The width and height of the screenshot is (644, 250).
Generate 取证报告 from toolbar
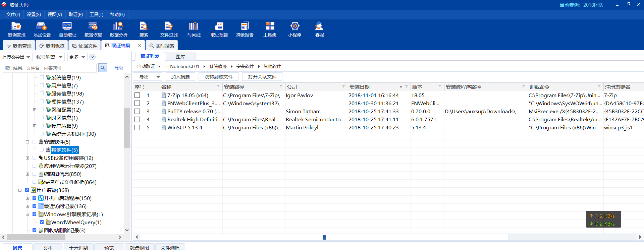coord(219,29)
